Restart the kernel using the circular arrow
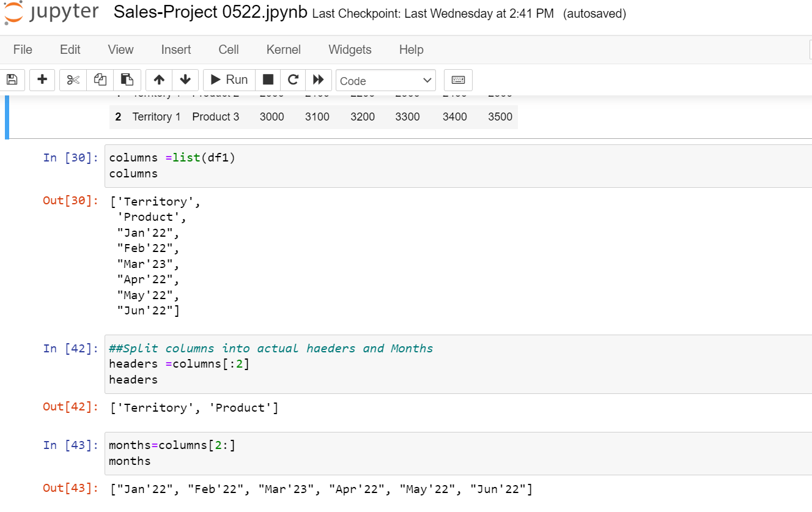Screen dimensions: 812x512 293,80
